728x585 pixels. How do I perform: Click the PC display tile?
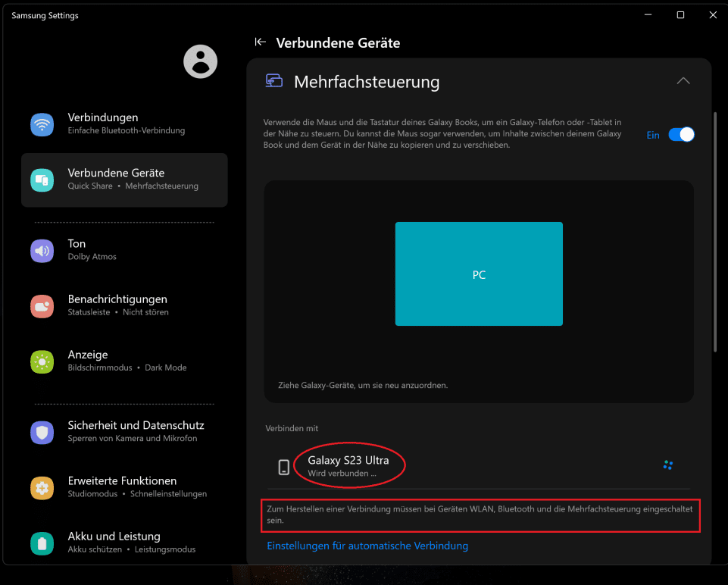(x=479, y=274)
